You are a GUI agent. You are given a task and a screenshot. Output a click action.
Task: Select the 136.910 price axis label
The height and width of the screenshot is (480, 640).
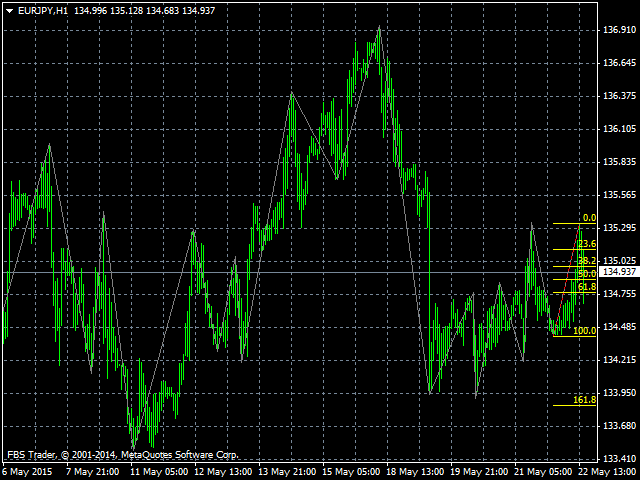pyautogui.click(x=619, y=30)
